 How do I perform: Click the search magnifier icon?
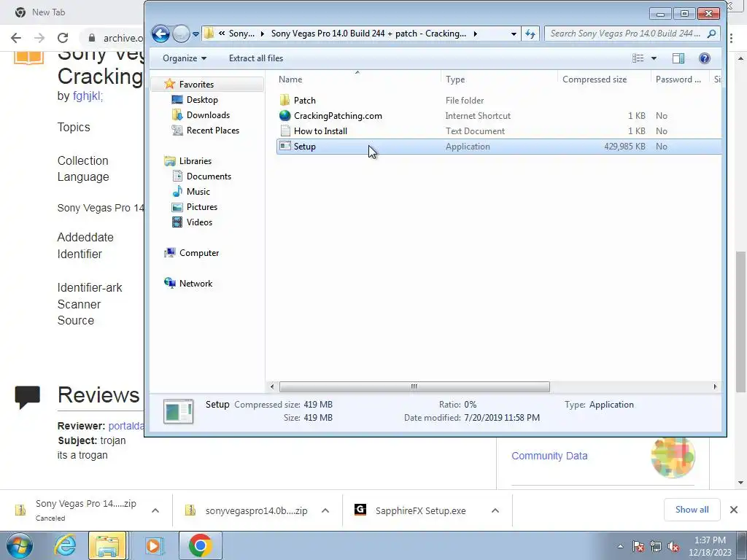(x=712, y=34)
